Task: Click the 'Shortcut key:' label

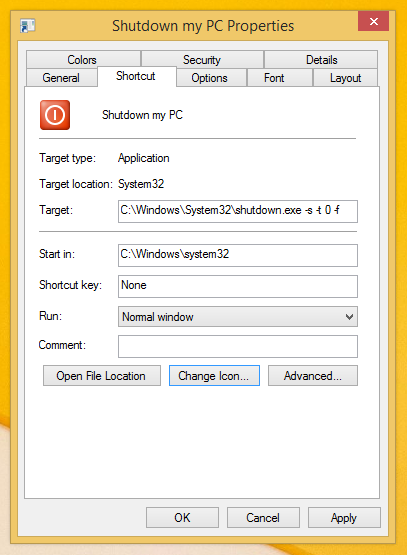Action: [x=70, y=285]
